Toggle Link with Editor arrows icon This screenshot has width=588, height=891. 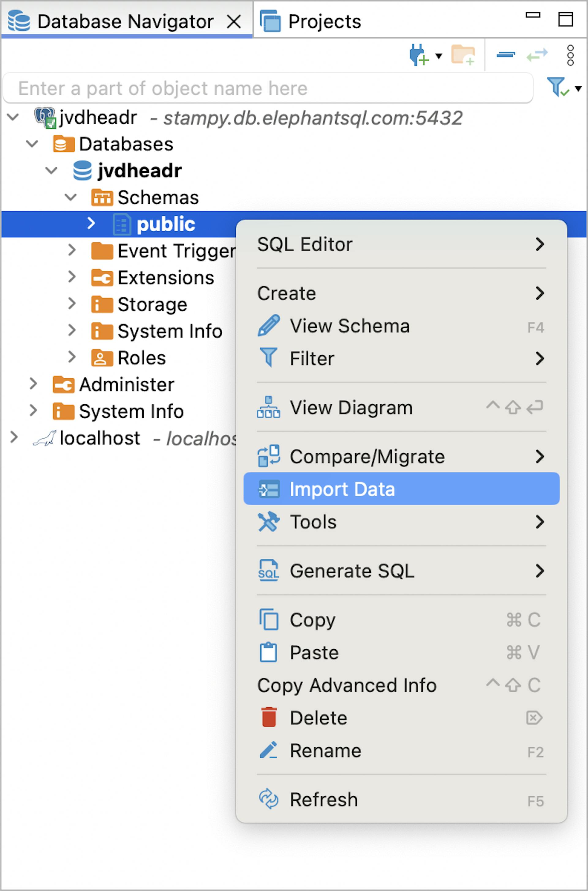[x=537, y=55]
